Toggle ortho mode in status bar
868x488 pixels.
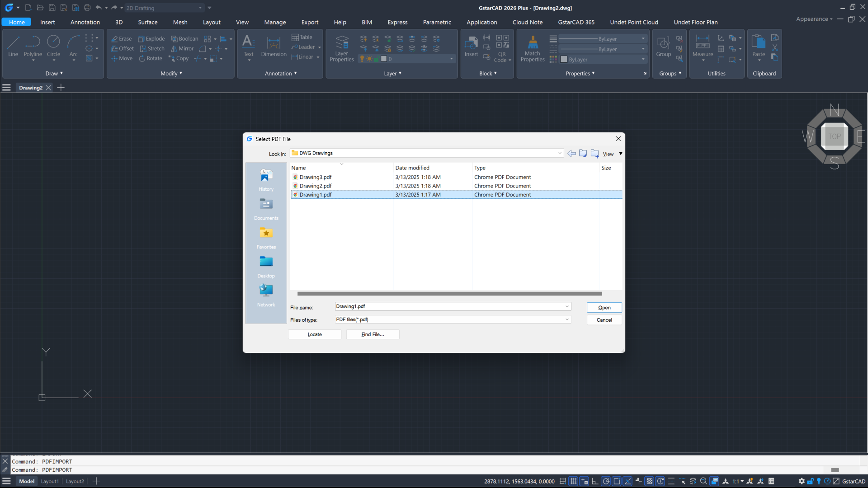point(595,481)
